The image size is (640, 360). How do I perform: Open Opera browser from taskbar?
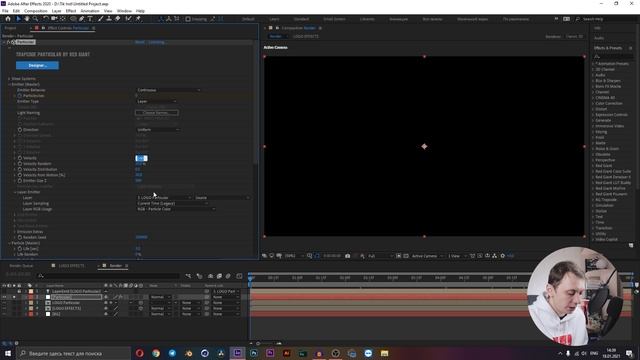[x=140, y=353]
